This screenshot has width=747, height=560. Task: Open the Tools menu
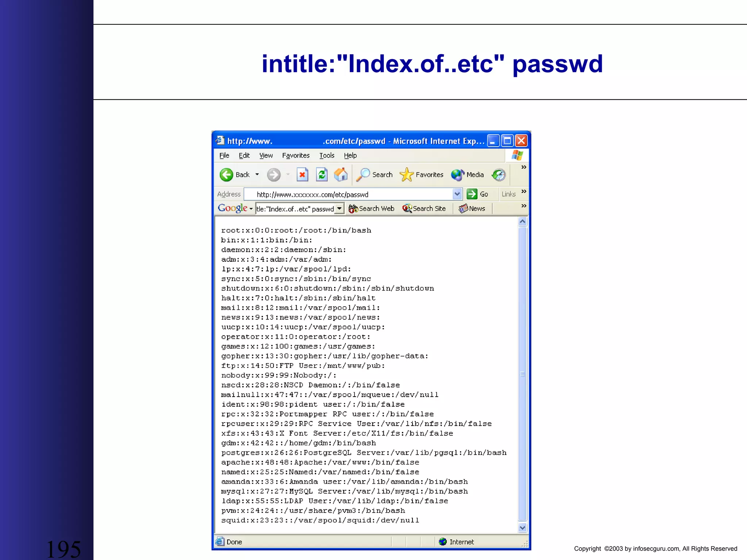[x=327, y=155]
